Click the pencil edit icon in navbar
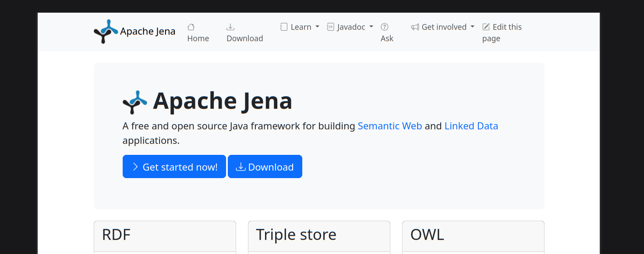644x254 pixels. (x=486, y=27)
